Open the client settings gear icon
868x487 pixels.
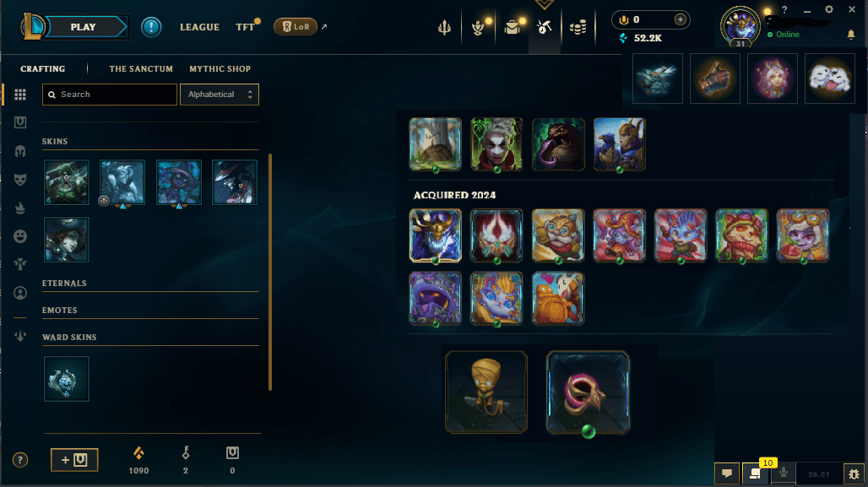pos(828,9)
